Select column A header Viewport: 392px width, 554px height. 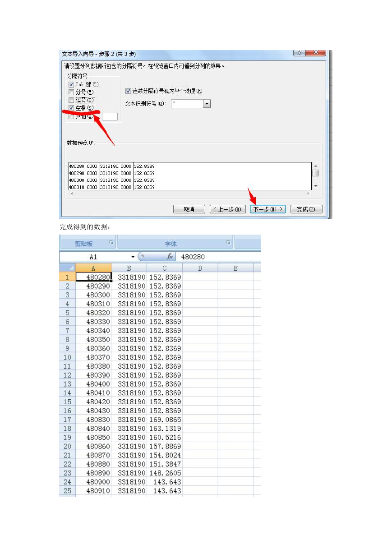(x=93, y=268)
